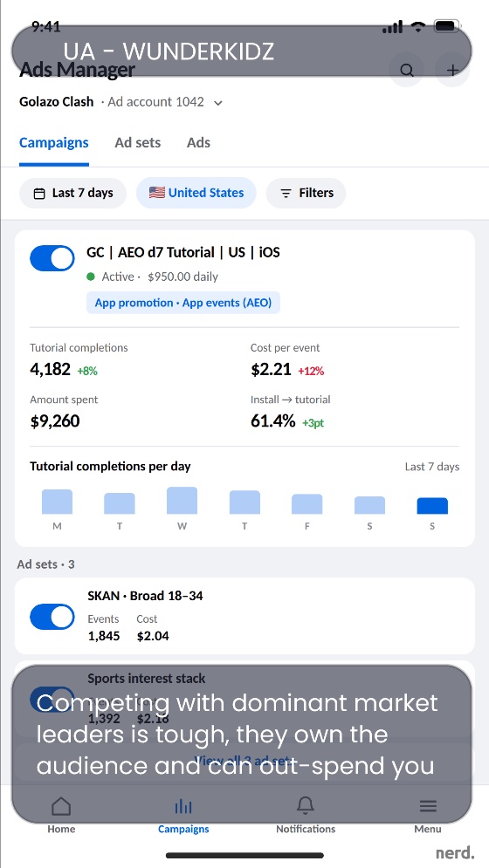Select Monday's bar in the completions chart
Viewport: 489px width, 868px height.
[57, 502]
